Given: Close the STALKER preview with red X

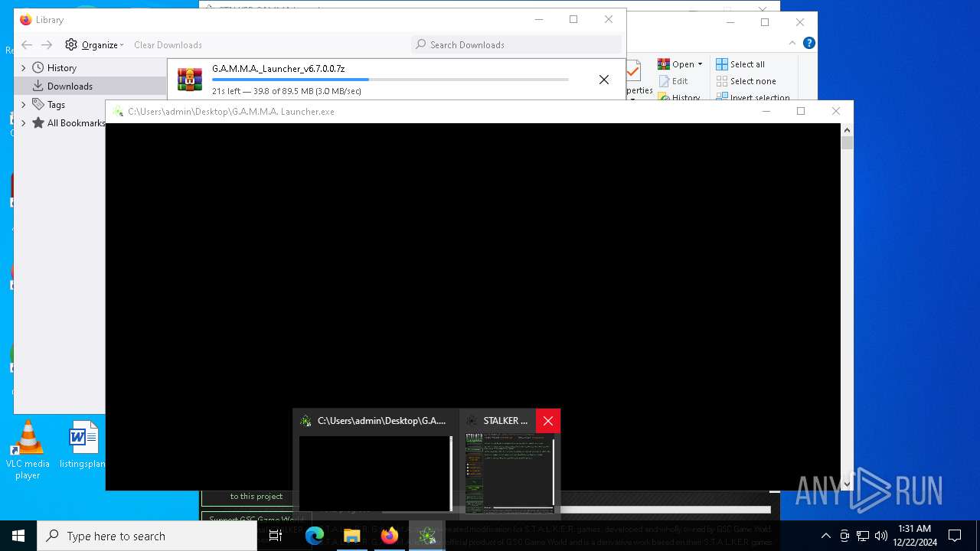Looking at the screenshot, I should (x=548, y=421).
